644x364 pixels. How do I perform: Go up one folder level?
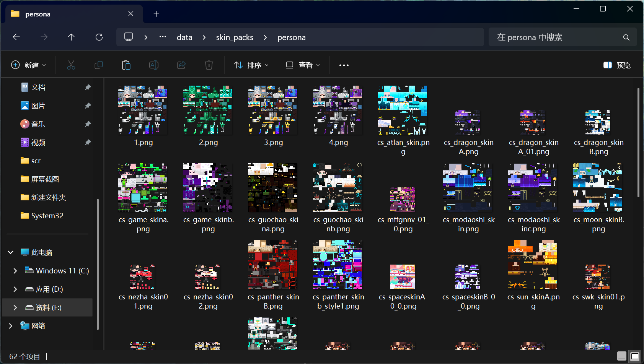coord(71,37)
